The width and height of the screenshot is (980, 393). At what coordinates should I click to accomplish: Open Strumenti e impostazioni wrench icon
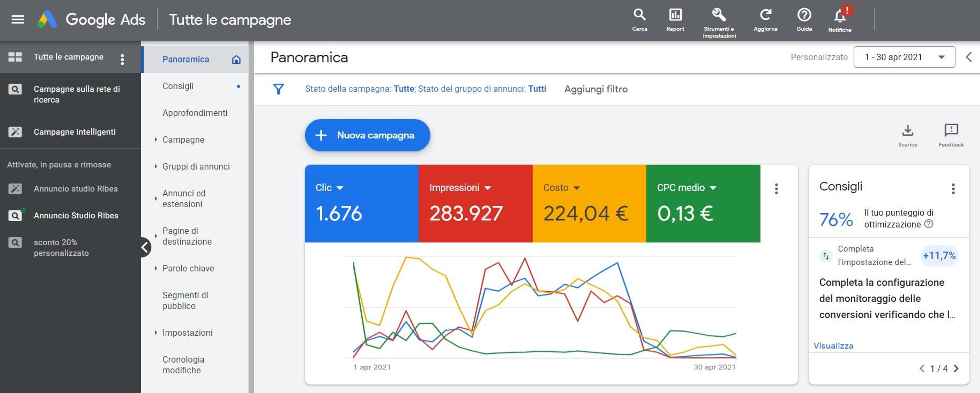click(719, 15)
